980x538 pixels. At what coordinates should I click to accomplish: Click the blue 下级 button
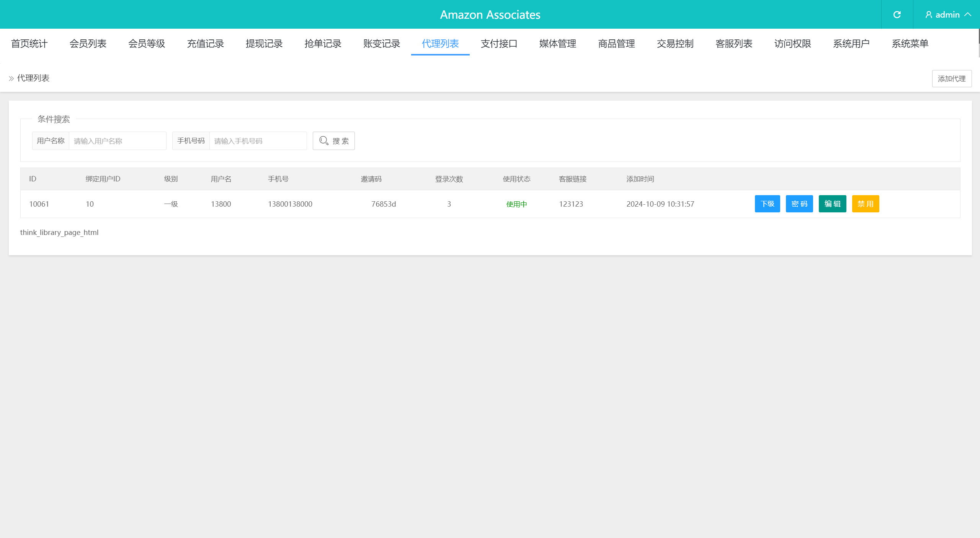pos(767,204)
